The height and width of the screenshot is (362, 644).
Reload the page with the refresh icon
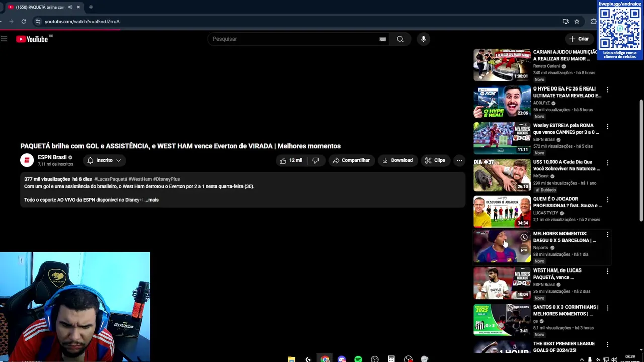pos(23,21)
